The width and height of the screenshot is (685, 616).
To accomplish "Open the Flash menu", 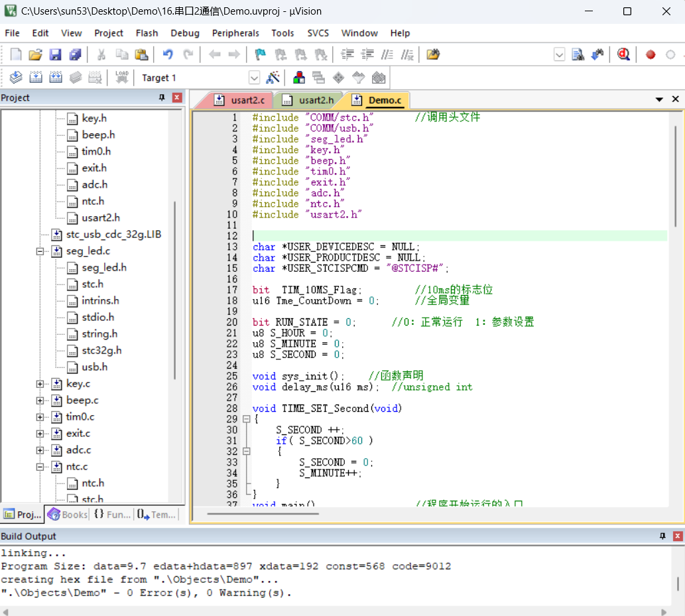I will tap(147, 33).
